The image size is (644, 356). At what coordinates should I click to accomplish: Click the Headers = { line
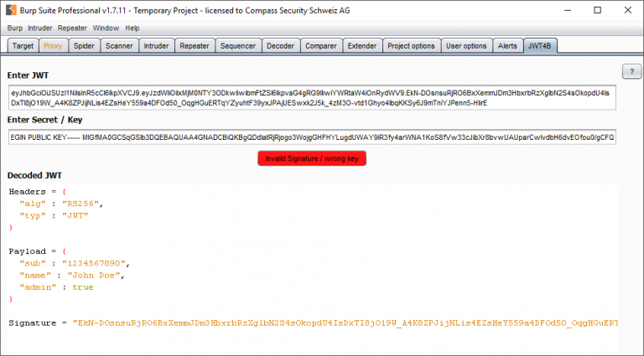click(x=38, y=192)
